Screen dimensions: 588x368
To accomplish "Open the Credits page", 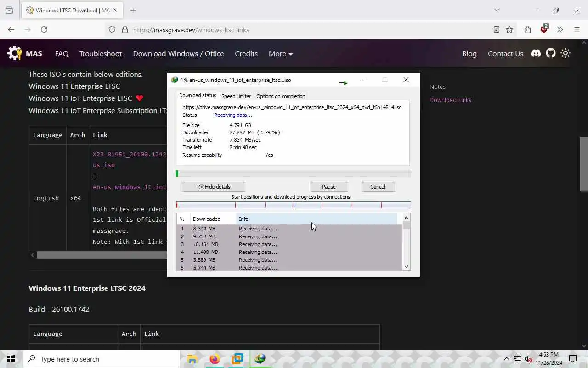I will click(246, 53).
